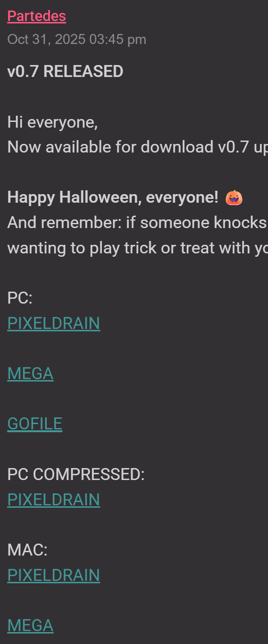
Task: Click the And remember: if someone knocks line
Action: tap(137, 223)
